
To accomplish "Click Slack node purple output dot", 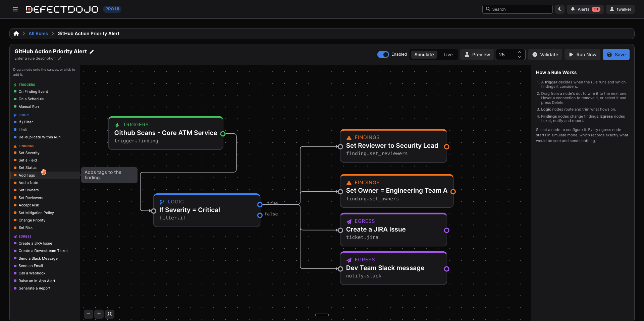I will [x=446, y=269].
